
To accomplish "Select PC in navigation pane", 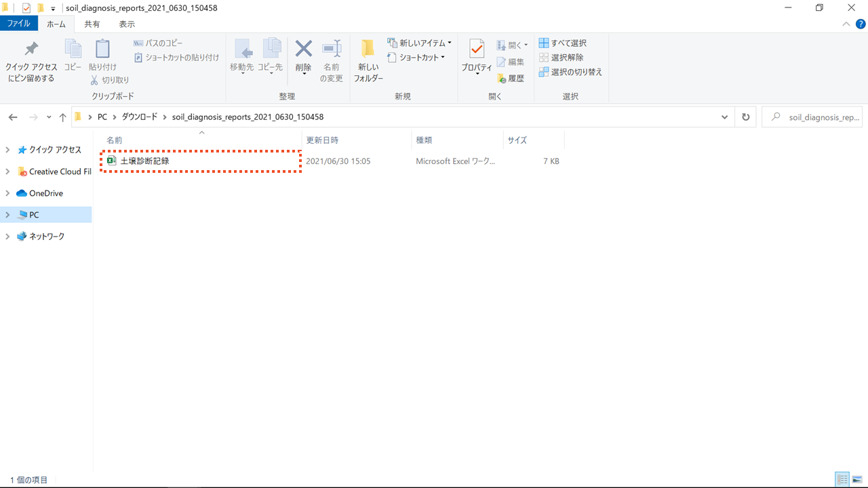I will pyautogui.click(x=28, y=215).
